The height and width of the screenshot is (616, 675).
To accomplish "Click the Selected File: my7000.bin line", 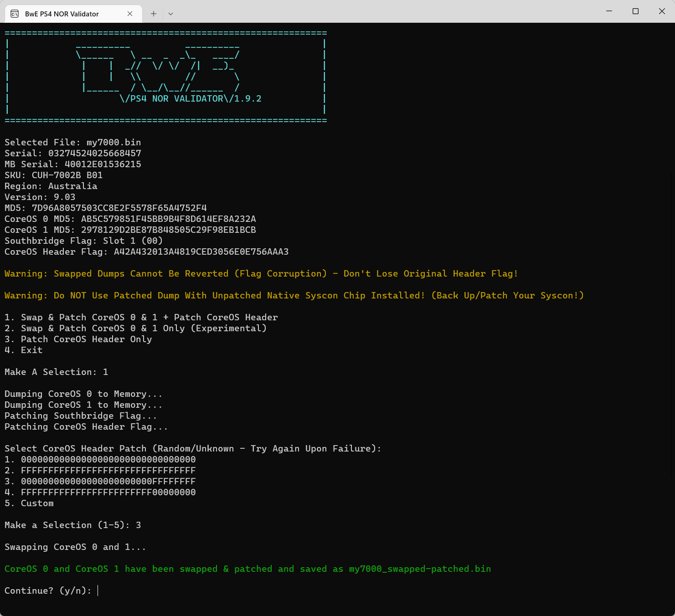I will [x=72, y=142].
